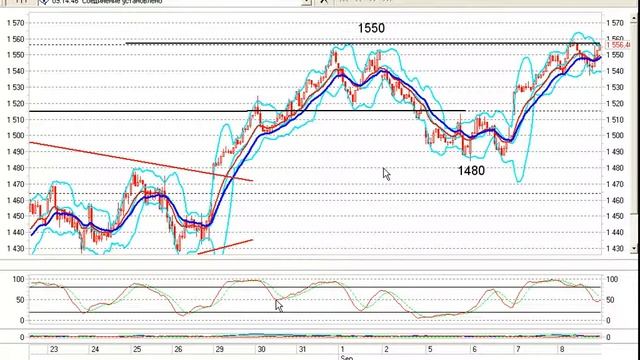Select the short ascending red trendline
This screenshot has height=360, width=640.
click(x=225, y=247)
